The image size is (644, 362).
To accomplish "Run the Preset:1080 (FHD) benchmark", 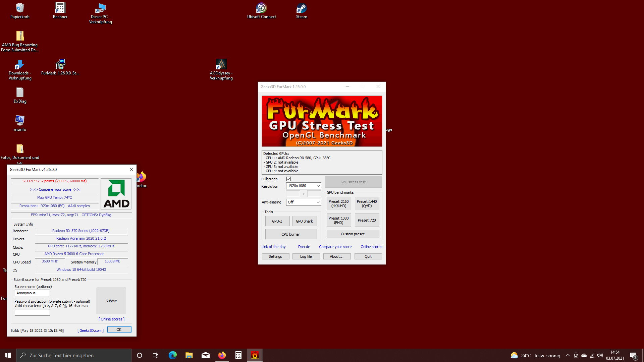I will tap(338, 220).
